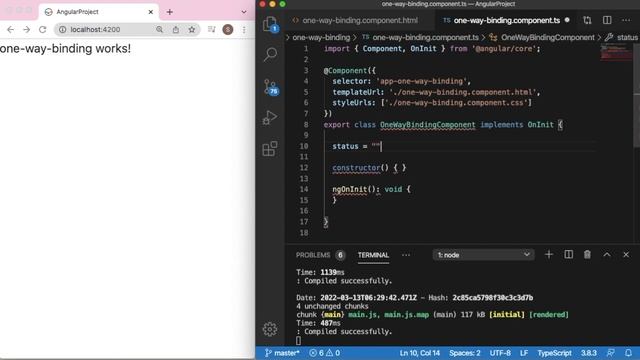Image resolution: width=640 pixels, height=360 pixels.
Task: Split the editor to the right
Action: click(x=607, y=20)
